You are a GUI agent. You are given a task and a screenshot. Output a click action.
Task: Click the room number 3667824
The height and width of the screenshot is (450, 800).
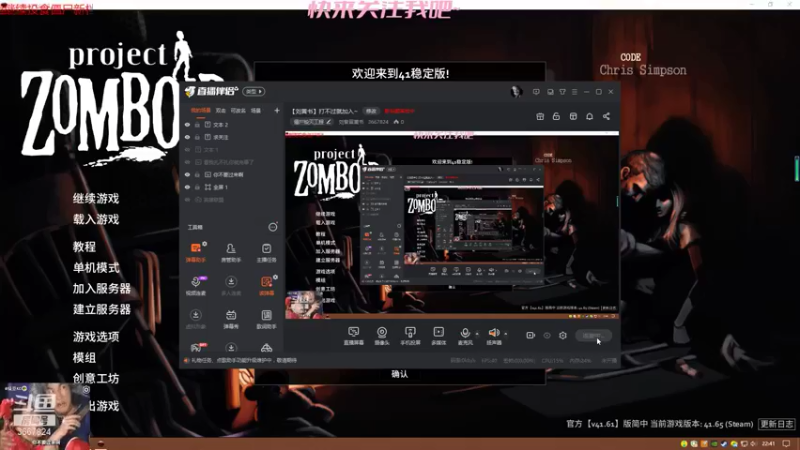[x=378, y=122]
